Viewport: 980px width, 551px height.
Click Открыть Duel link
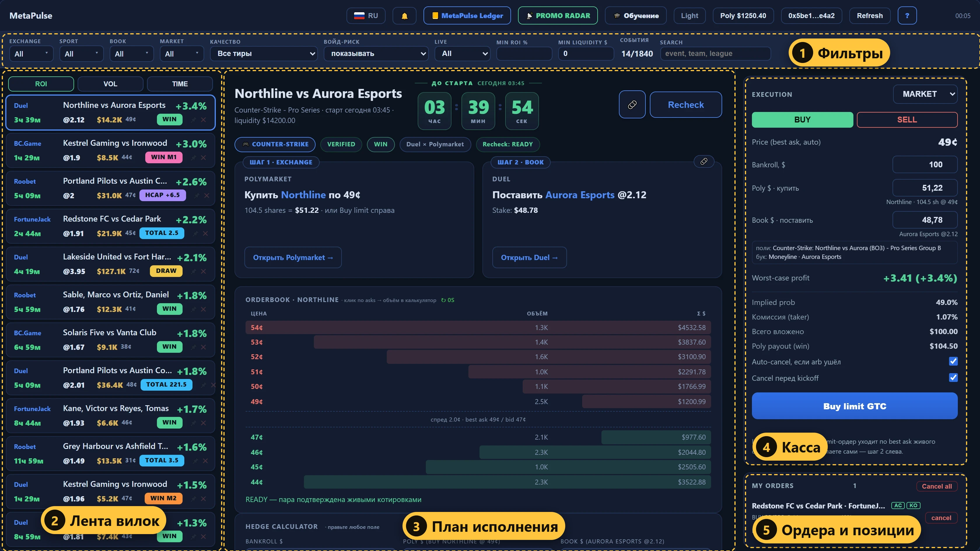529,257
